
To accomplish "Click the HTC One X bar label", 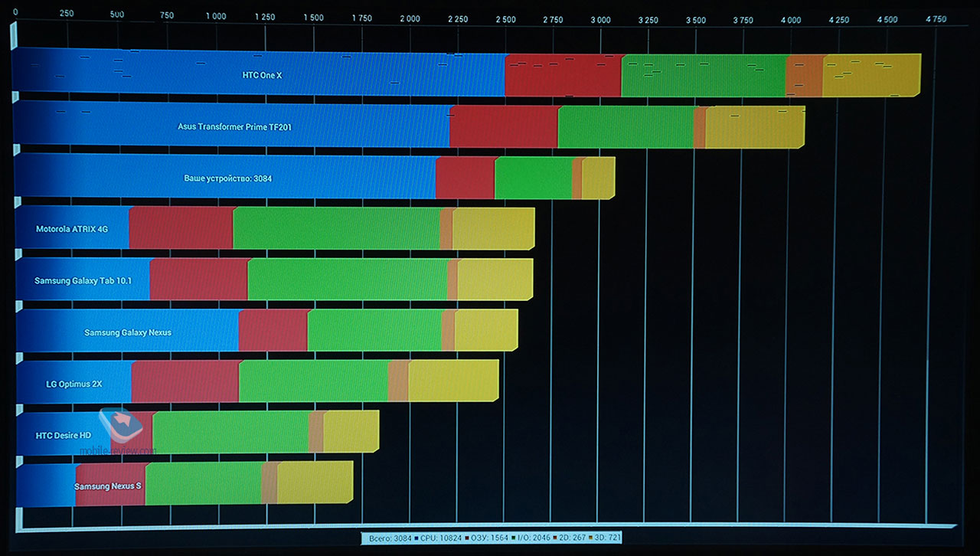I will [263, 75].
